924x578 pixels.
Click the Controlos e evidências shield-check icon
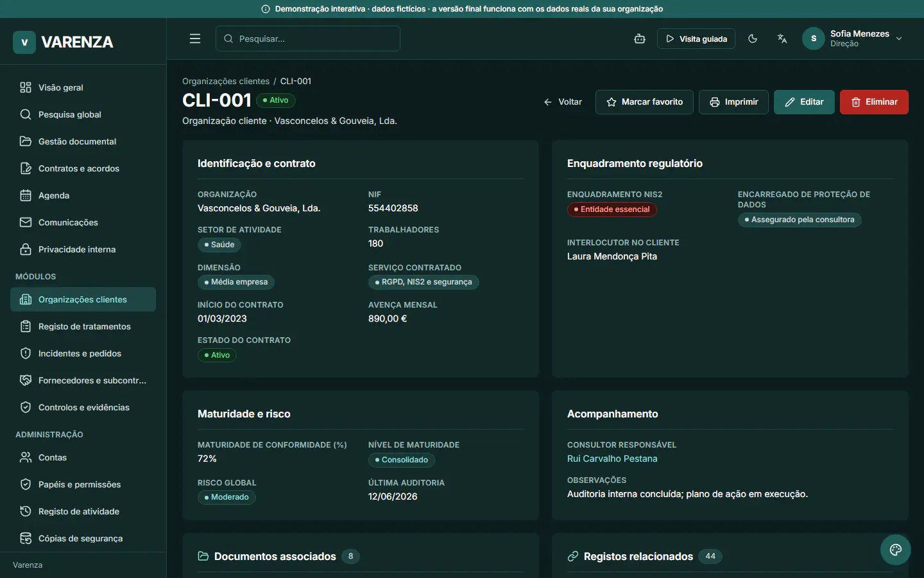pyautogui.click(x=26, y=407)
